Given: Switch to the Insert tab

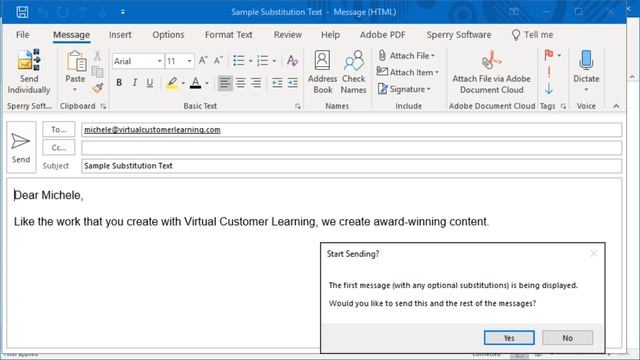Looking at the screenshot, I should 120,35.
